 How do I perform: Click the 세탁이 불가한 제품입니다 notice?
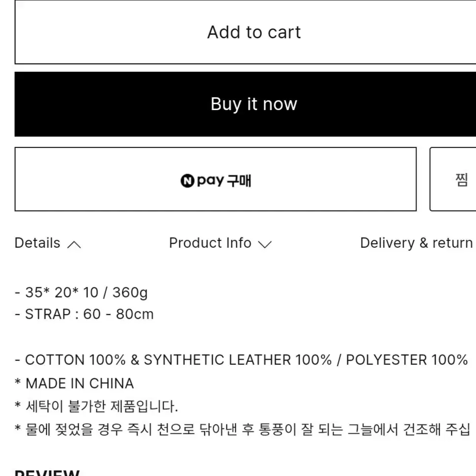point(96,407)
